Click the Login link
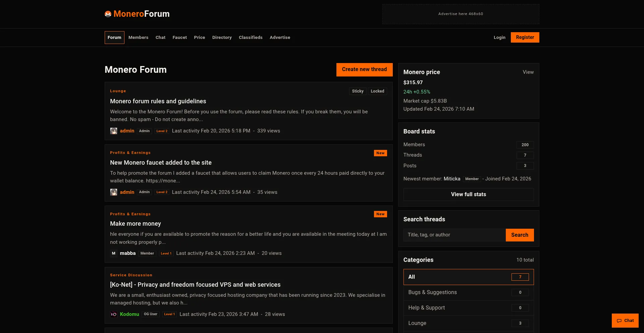Image resolution: width=644 pixels, height=333 pixels. tap(499, 38)
